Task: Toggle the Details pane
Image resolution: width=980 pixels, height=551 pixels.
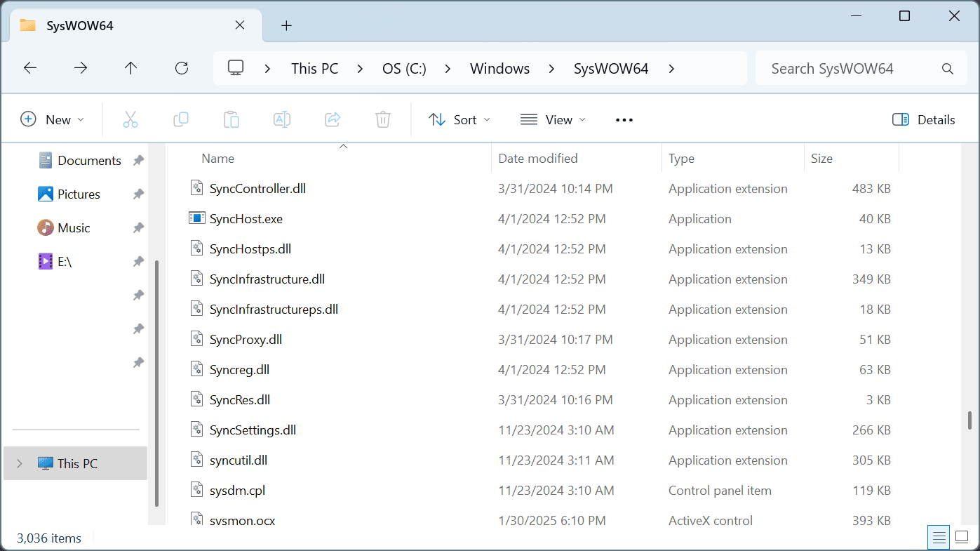Action: coord(924,120)
